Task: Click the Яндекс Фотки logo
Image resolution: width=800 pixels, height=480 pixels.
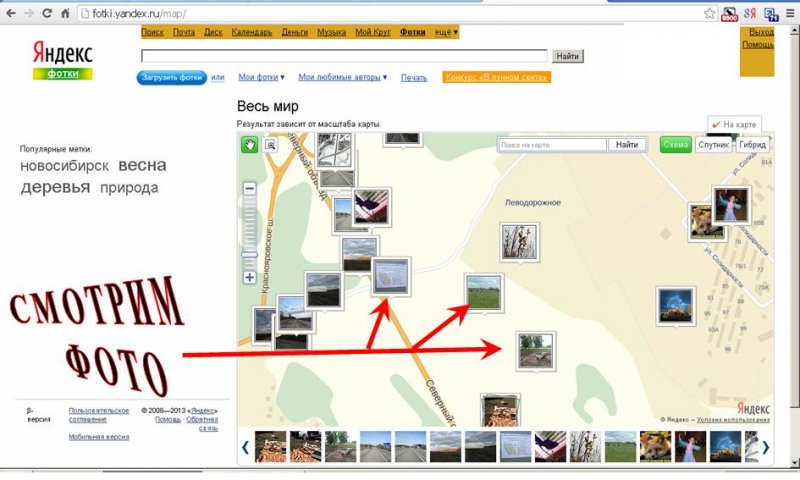Action: click(x=63, y=61)
